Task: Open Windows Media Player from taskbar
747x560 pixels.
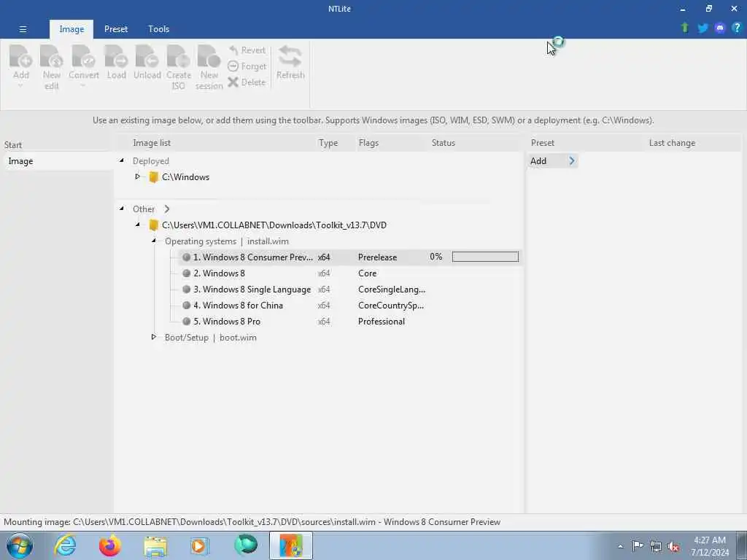Action: point(199,545)
